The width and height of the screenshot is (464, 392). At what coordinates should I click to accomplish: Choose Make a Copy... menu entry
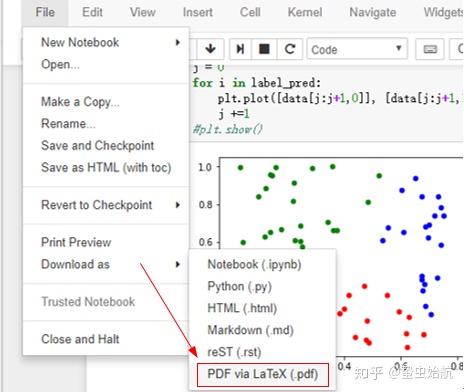pyautogui.click(x=106, y=102)
